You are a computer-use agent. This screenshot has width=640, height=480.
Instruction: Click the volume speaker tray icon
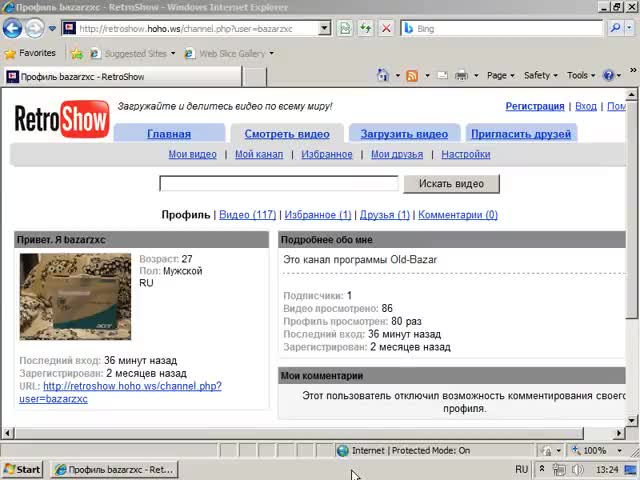(577, 469)
